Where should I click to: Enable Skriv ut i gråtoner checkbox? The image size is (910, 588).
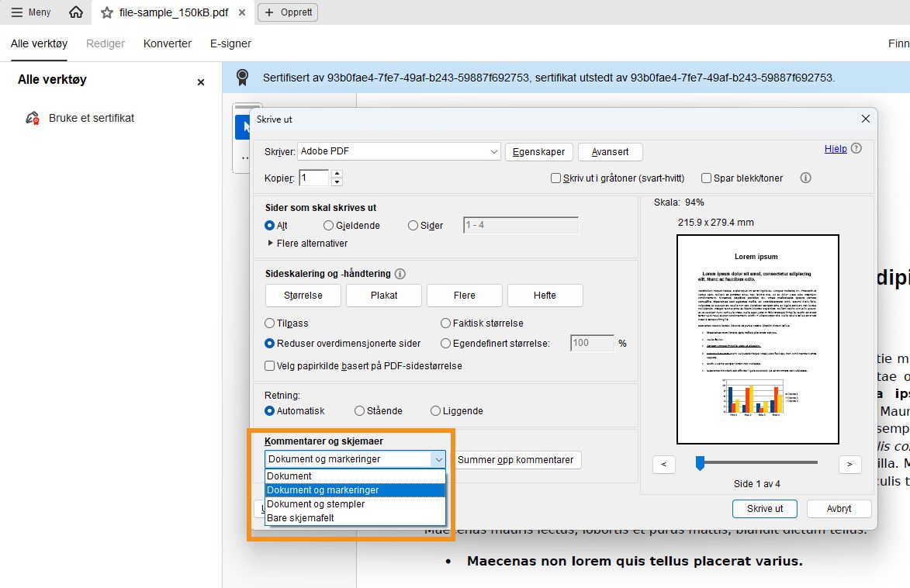[x=555, y=178]
